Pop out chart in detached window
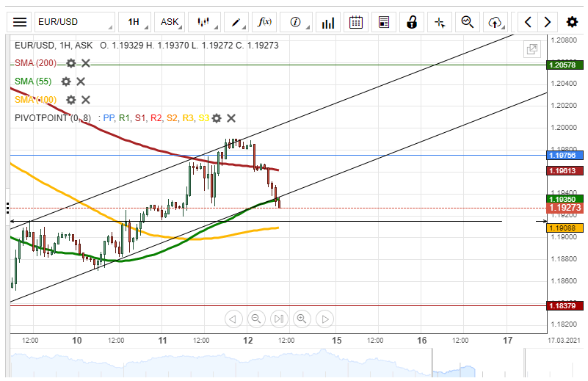 (531, 49)
